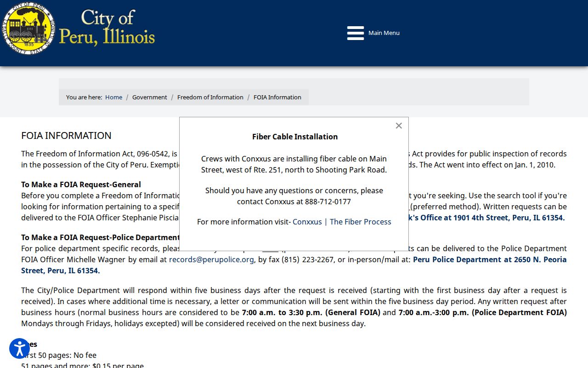Go to Home in the breadcrumb

pos(113,97)
